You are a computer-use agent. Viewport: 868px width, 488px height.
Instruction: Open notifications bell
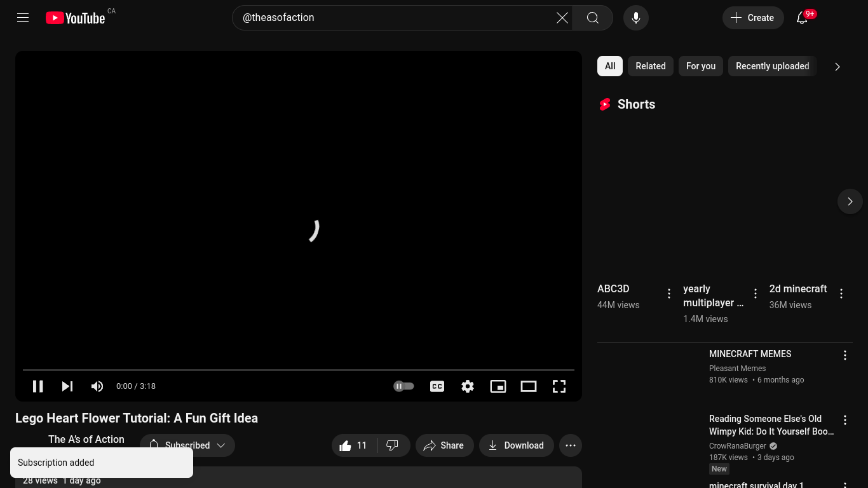[x=802, y=18]
